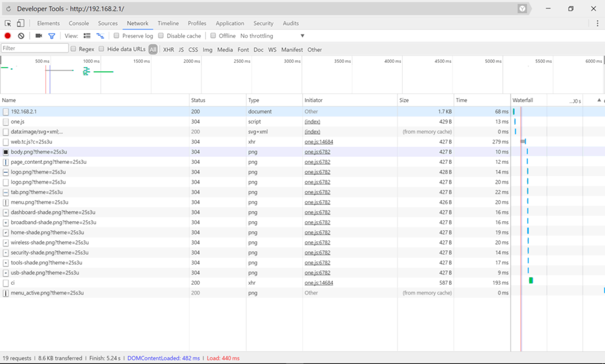Viewport: 605px width, 364px height.
Task: Stop recording network log (red circle)
Action: point(8,36)
